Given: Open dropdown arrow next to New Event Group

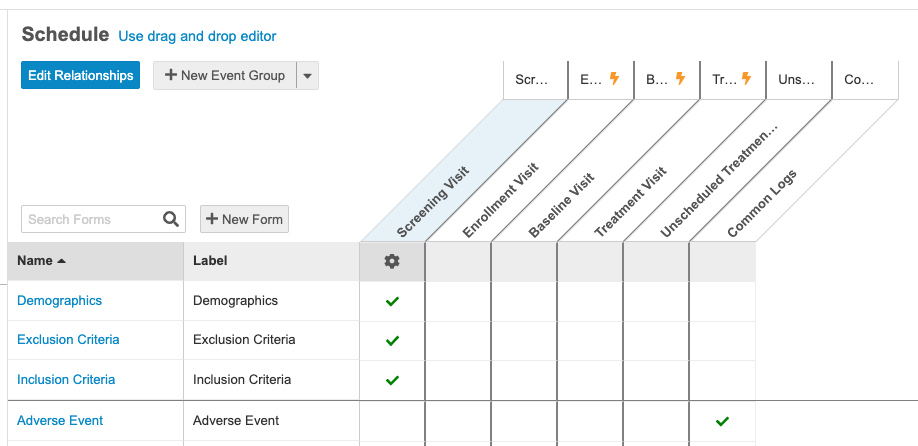Looking at the screenshot, I should pyautogui.click(x=307, y=76).
